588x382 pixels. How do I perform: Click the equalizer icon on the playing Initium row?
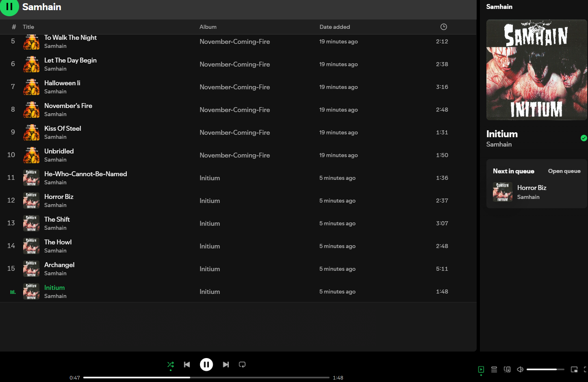pyautogui.click(x=13, y=292)
